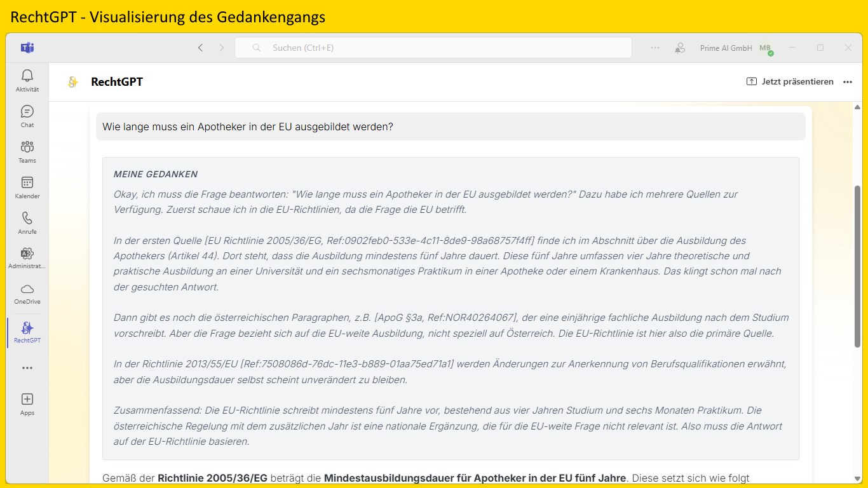Open the Aktivität bell icon
Viewport: 868px width, 488px height.
pos(27,76)
